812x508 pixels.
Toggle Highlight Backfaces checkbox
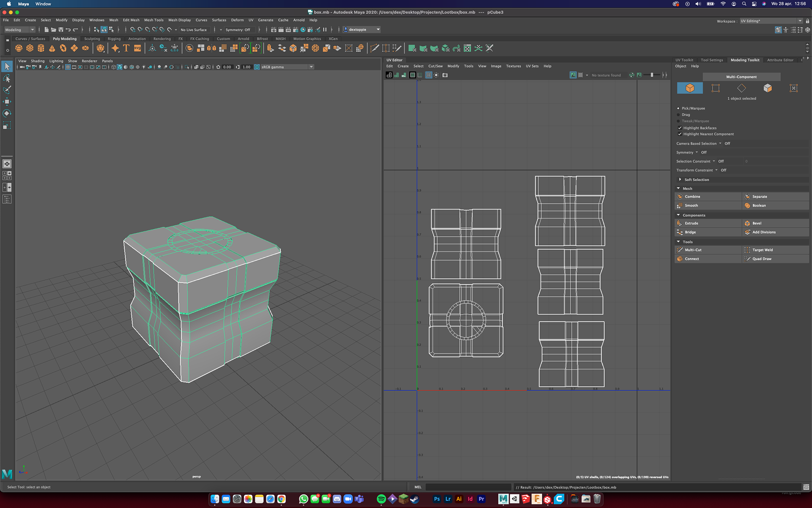pos(680,128)
